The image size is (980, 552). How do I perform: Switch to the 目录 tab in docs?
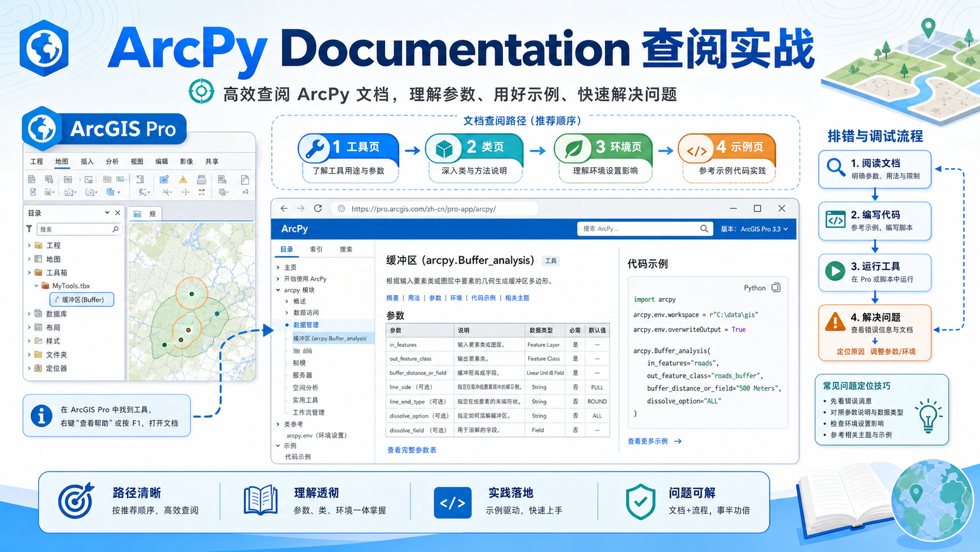click(287, 249)
